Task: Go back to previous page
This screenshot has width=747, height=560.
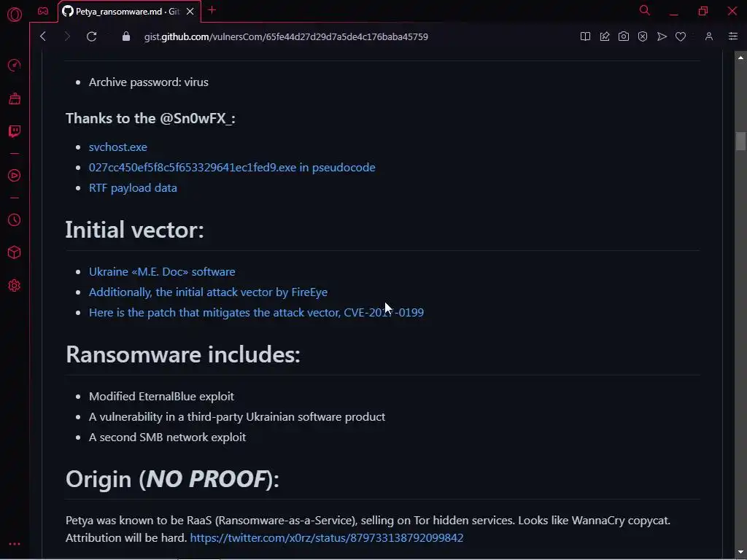Action: coord(43,36)
